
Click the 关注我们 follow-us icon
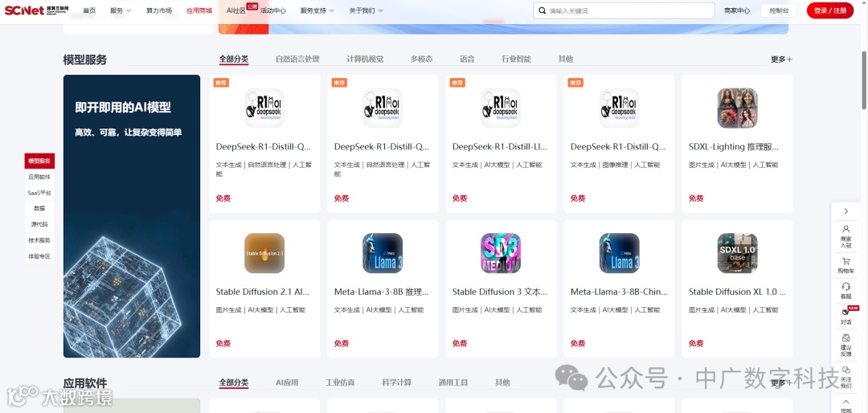point(845,377)
